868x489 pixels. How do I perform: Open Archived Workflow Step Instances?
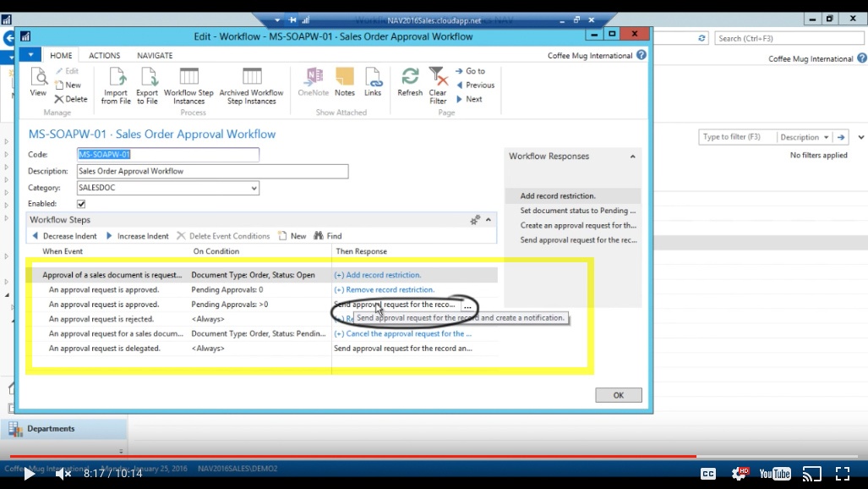coord(251,85)
